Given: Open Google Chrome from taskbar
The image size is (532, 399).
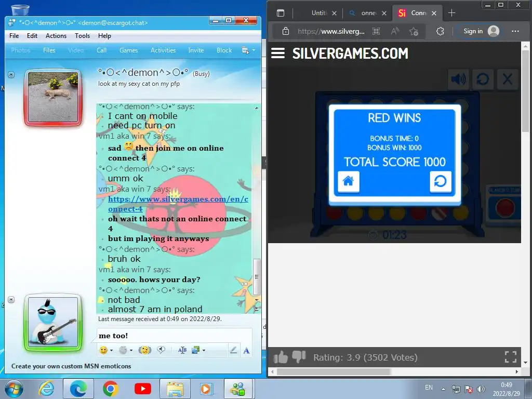Looking at the screenshot, I should (x=110, y=389).
